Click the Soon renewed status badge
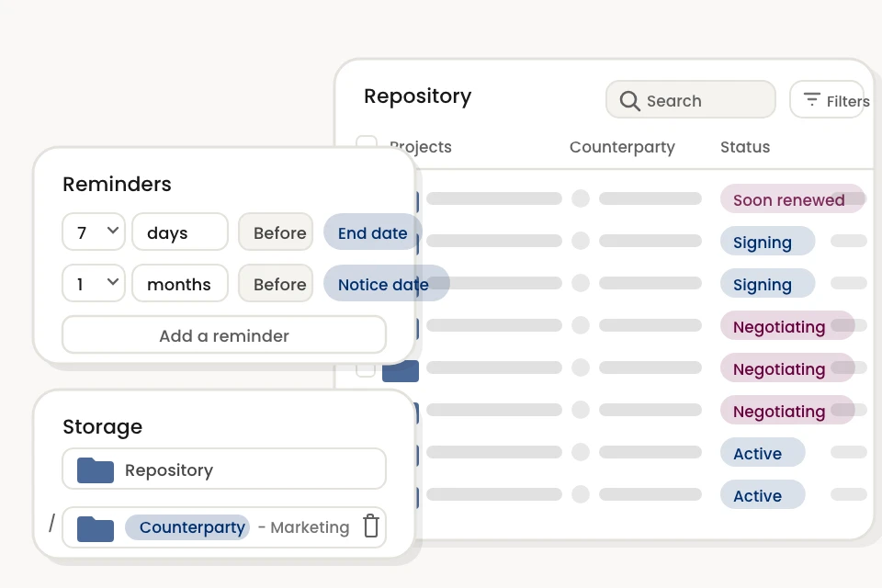This screenshot has width=882, height=588. tap(792, 199)
